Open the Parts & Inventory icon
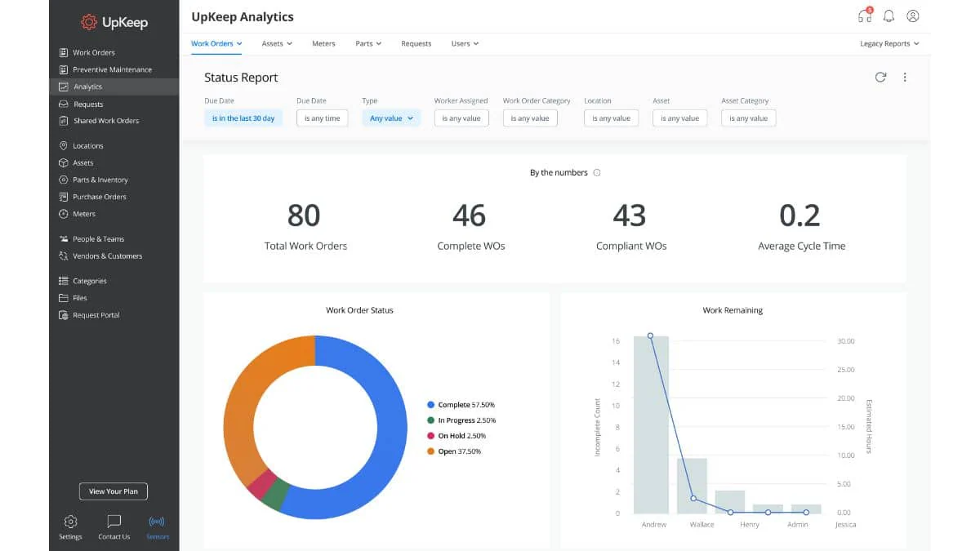The width and height of the screenshot is (980, 551). [x=64, y=180]
